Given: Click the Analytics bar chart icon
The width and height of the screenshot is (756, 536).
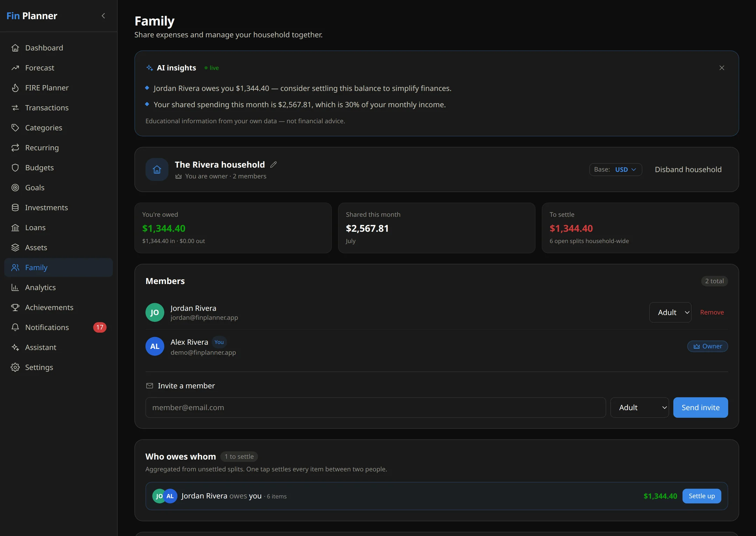Looking at the screenshot, I should (15, 287).
